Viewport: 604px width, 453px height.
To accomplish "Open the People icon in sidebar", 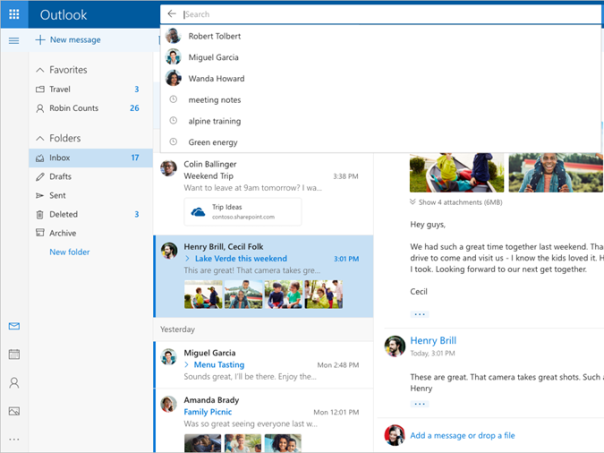I will (14, 382).
